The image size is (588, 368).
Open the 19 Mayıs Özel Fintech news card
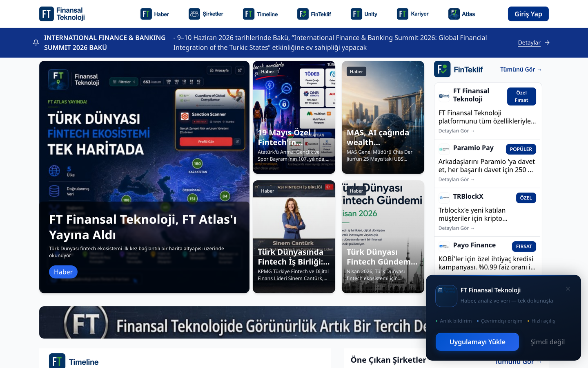(x=294, y=117)
